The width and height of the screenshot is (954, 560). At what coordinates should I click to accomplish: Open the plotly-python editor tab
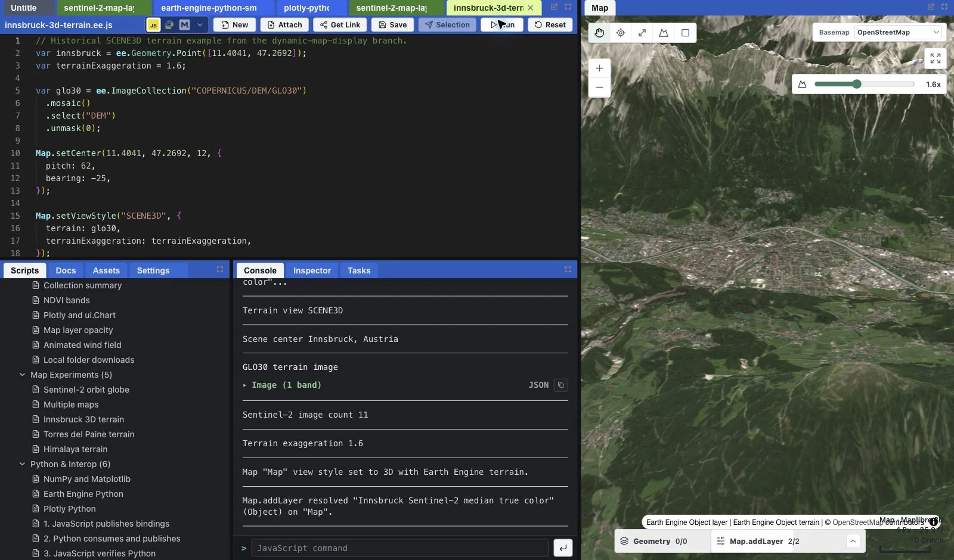pos(306,8)
